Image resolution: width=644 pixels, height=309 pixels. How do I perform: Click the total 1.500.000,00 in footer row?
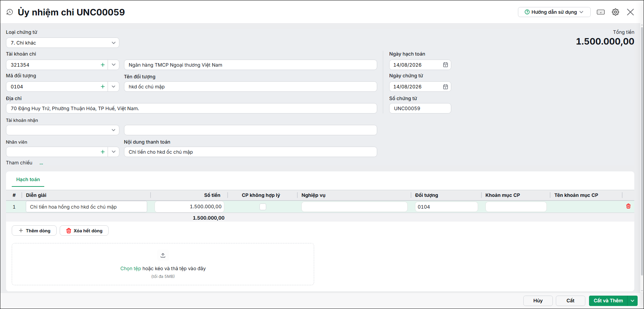click(209, 218)
